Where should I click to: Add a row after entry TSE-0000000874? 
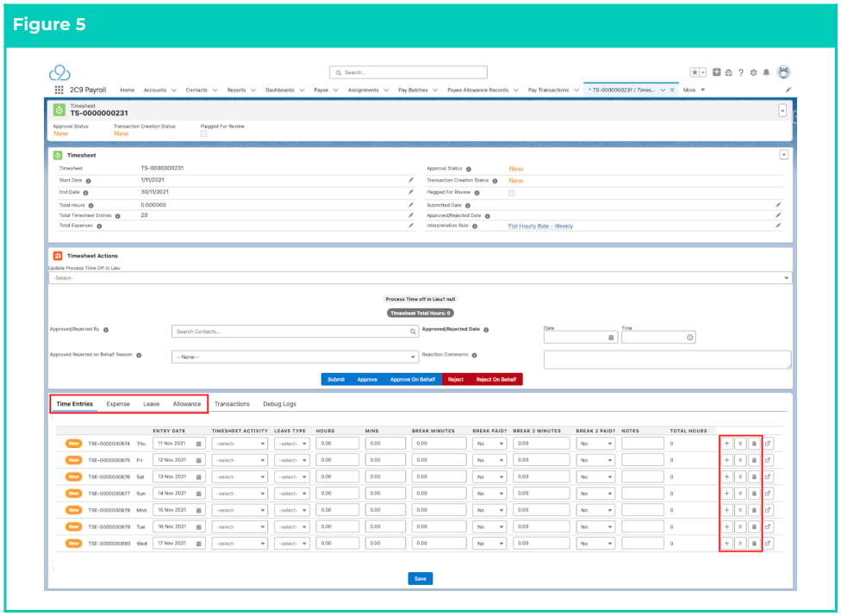tap(726, 444)
